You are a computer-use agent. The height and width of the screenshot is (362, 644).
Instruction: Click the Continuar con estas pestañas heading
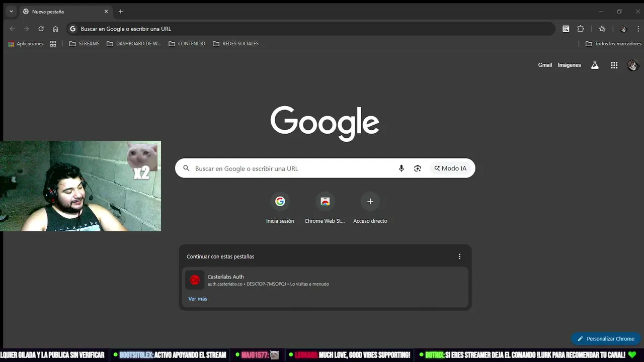pos(220,256)
